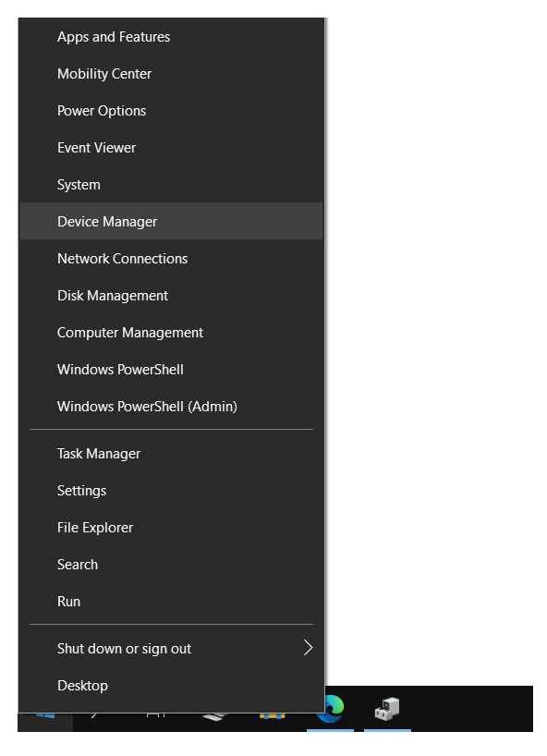Viewport: 547px width, 756px height.
Task: Open Microsoft Edge from the taskbar
Action: click(332, 708)
